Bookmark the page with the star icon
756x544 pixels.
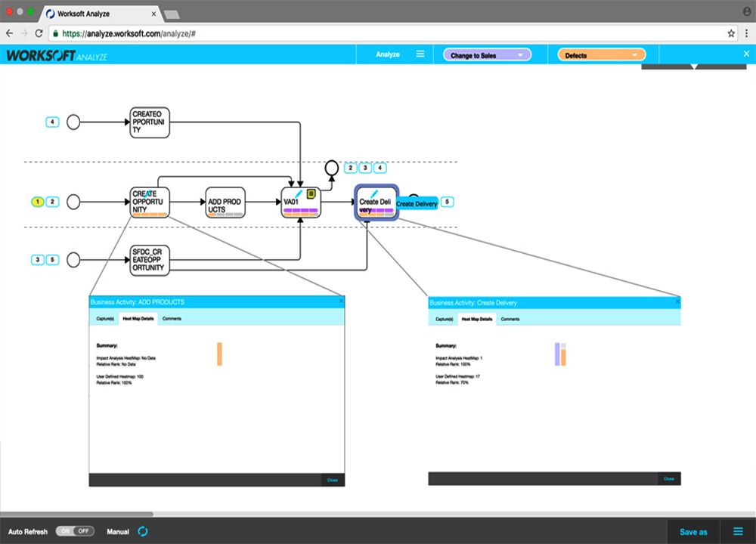pos(731,33)
